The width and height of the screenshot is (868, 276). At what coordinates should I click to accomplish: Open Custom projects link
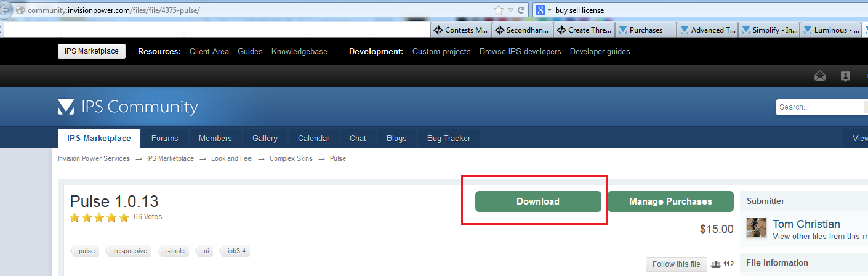coord(441,52)
